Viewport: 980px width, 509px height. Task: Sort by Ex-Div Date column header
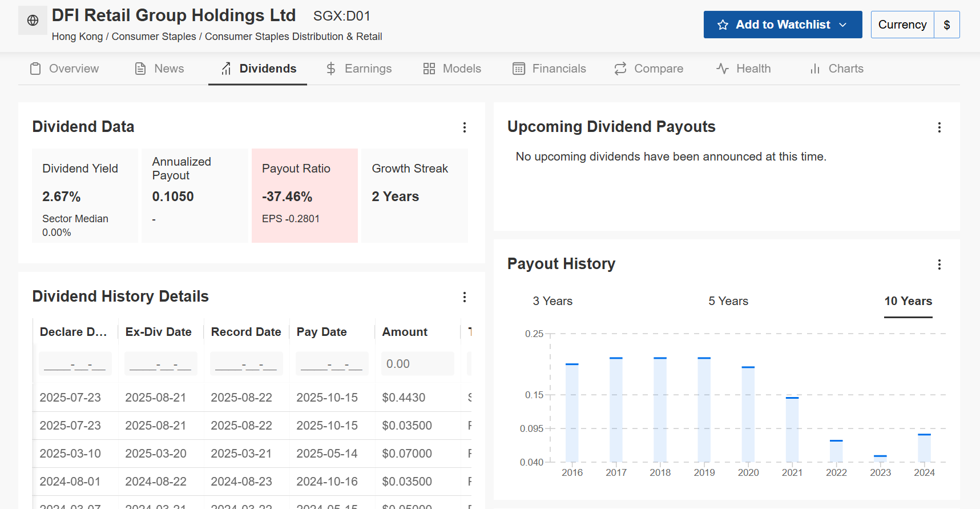159,332
